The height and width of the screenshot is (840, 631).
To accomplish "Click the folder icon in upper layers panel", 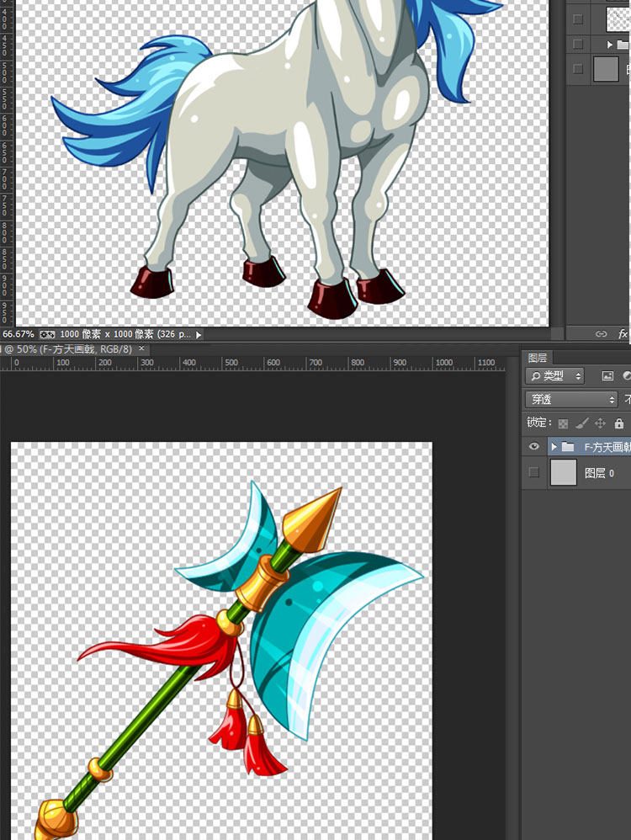I will click(x=623, y=44).
